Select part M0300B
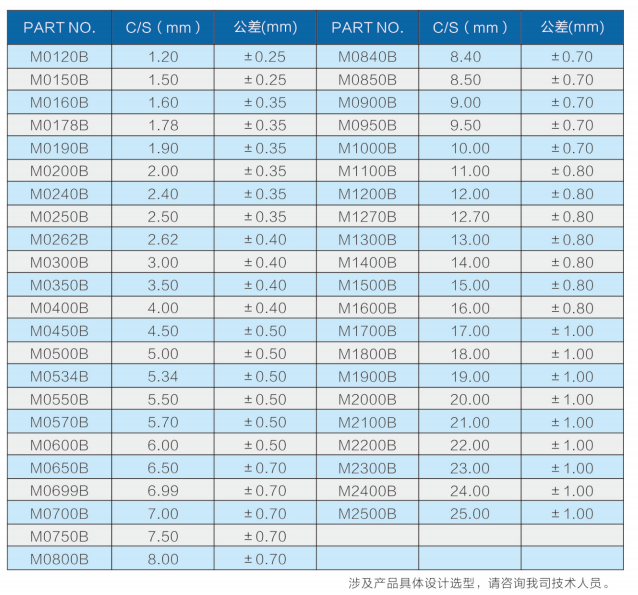The height and width of the screenshot is (595, 638). point(59,262)
